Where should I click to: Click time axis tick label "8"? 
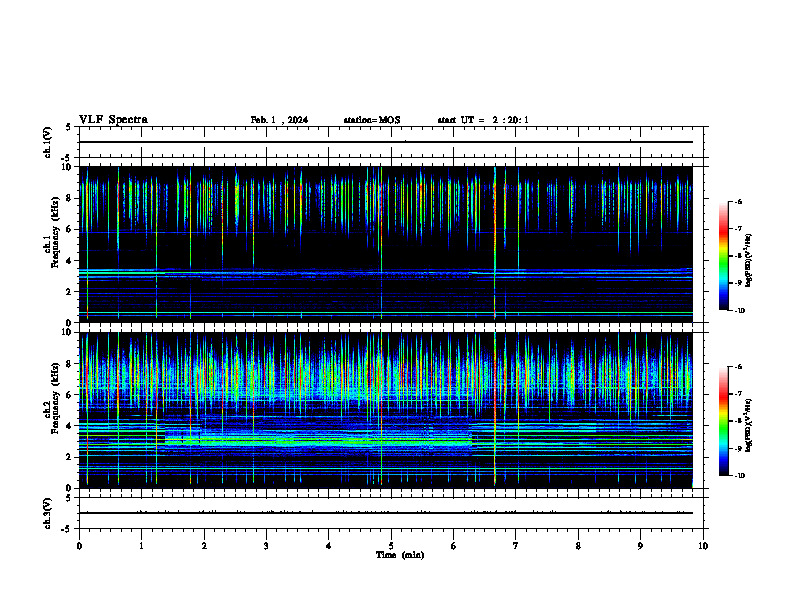click(x=578, y=546)
